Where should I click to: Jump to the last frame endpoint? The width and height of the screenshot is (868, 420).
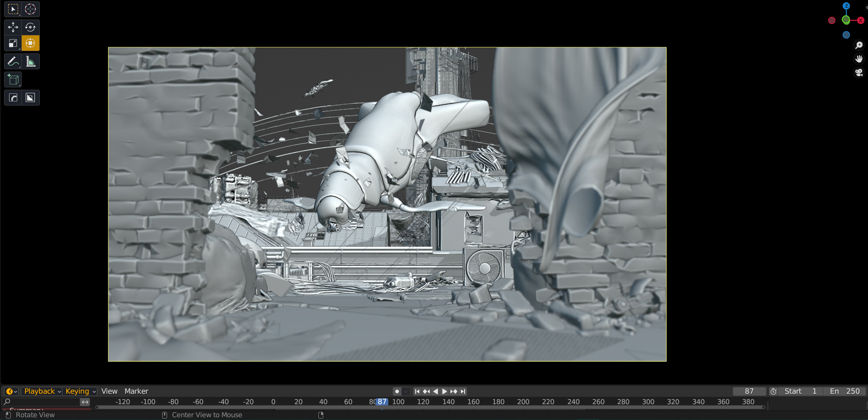coord(463,391)
